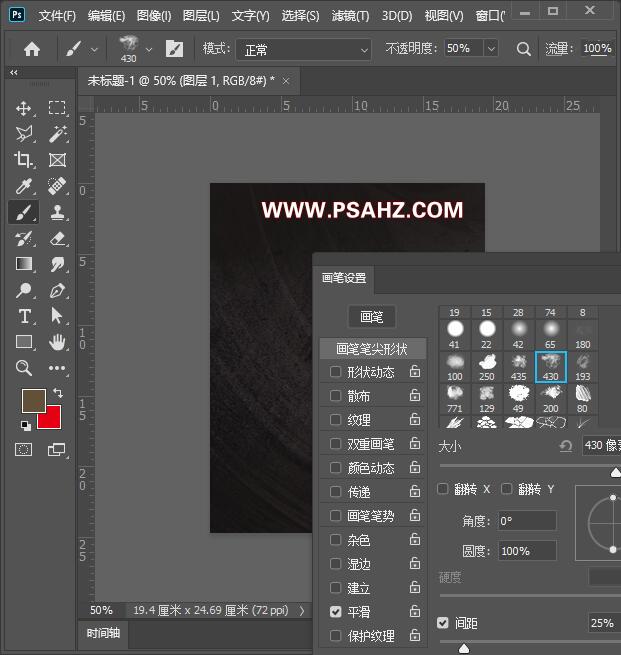Enable the 传递 checkbox
This screenshot has height=655, width=621.
[x=335, y=492]
